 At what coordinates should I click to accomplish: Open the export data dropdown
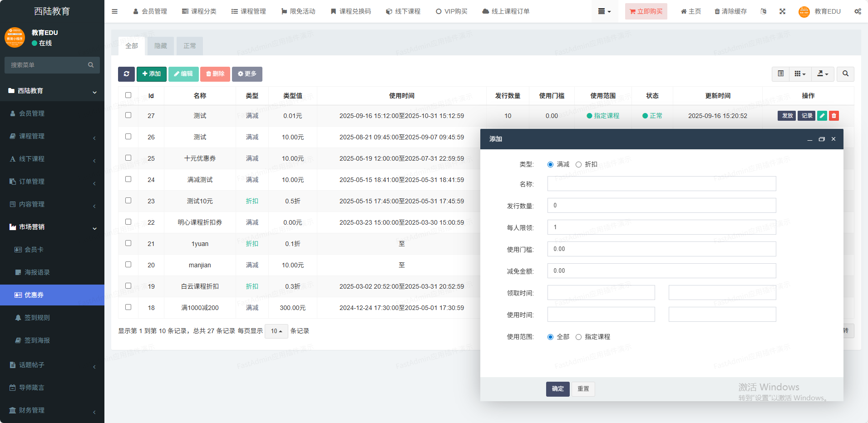823,74
